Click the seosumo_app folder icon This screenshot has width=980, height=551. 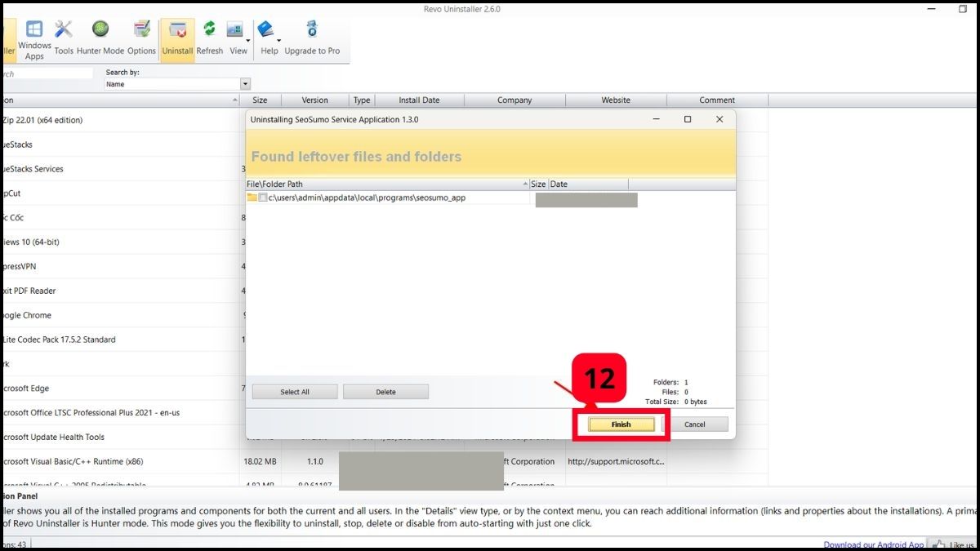pos(252,198)
